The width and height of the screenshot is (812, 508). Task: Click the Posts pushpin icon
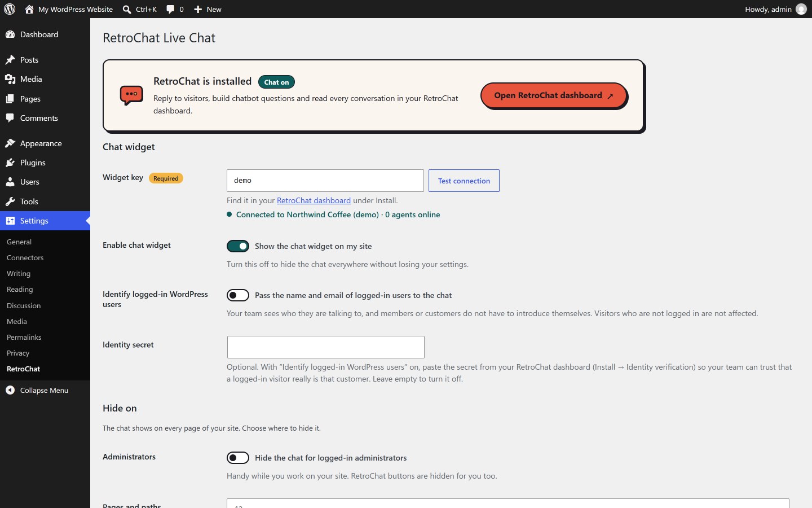click(x=10, y=60)
